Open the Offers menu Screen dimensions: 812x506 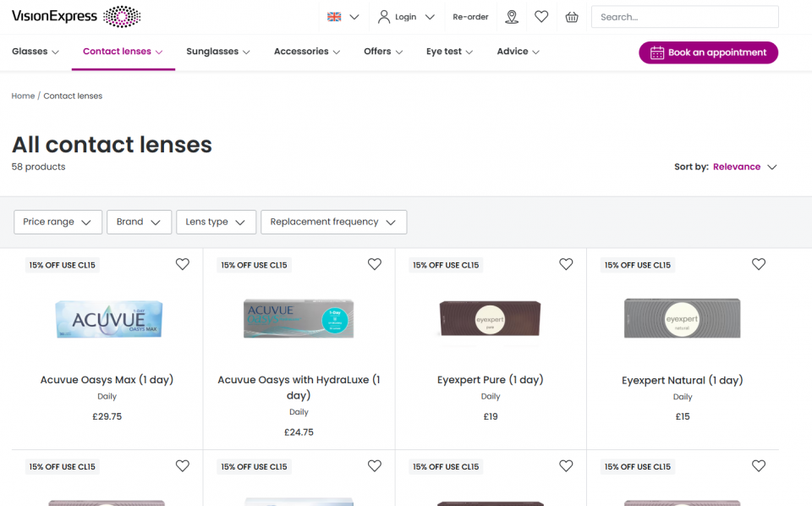click(383, 52)
